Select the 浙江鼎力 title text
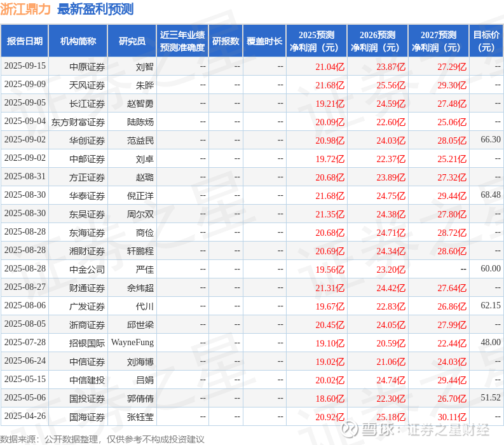The width and height of the screenshot is (504, 445). (x=25, y=9)
